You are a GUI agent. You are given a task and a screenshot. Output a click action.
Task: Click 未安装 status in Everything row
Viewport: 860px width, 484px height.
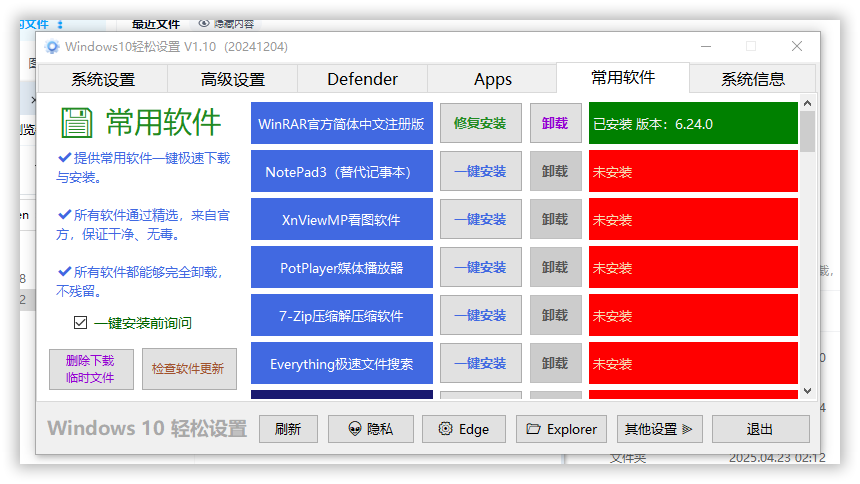pyautogui.click(x=693, y=363)
